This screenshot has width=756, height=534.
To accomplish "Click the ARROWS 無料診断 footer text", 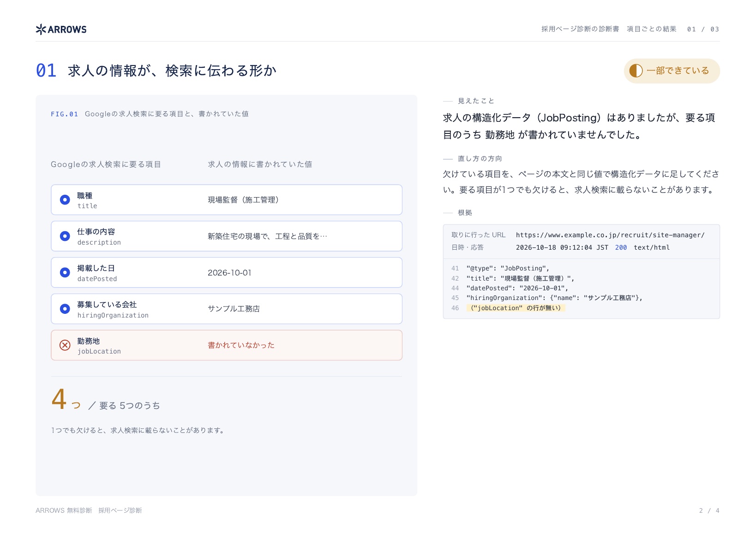I will click(x=64, y=510).
